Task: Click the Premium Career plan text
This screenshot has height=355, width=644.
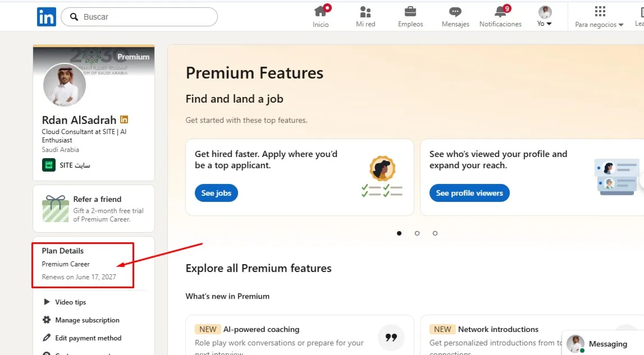Action: click(66, 264)
